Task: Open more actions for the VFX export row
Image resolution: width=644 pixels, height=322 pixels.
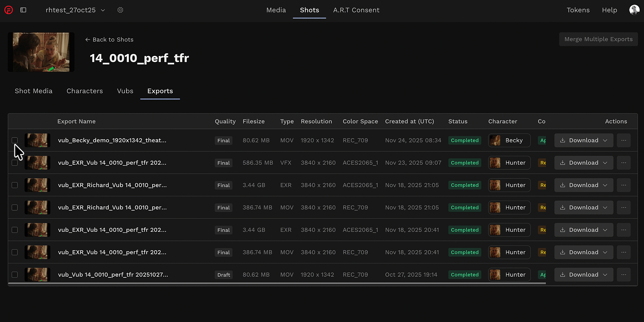Action: click(624, 163)
